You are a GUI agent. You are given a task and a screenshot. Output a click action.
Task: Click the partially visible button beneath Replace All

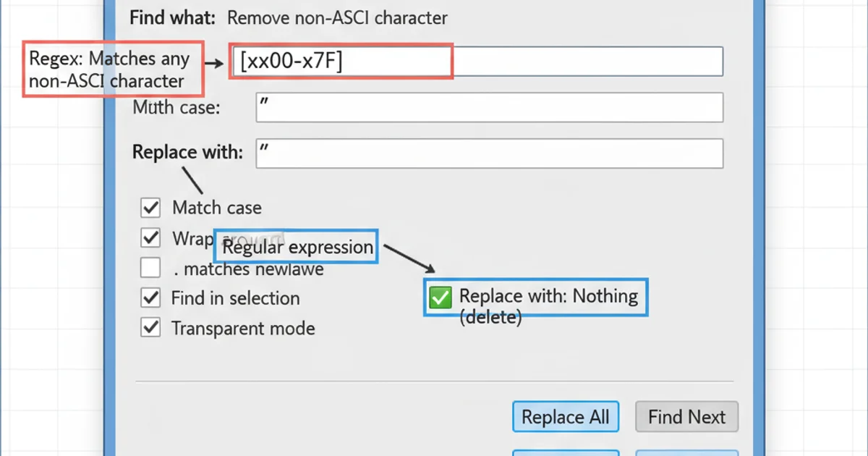coord(566,452)
